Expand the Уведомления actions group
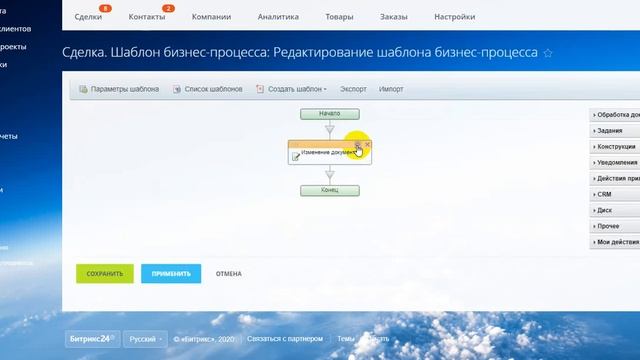This screenshot has width=640, height=360. (x=615, y=163)
